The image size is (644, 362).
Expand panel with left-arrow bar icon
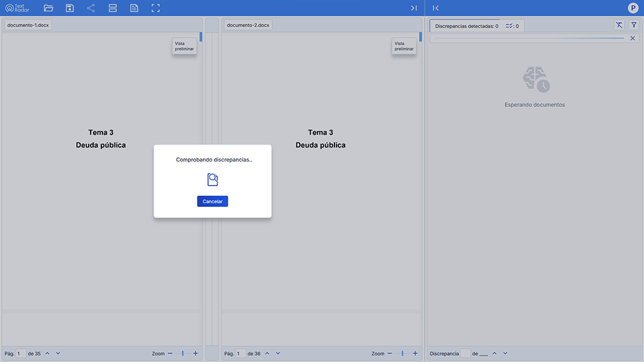tap(436, 8)
